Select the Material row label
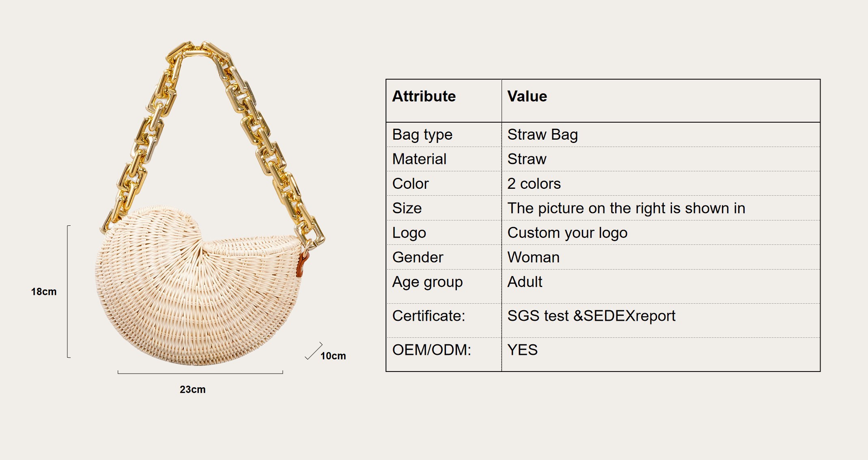 pos(419,159)
